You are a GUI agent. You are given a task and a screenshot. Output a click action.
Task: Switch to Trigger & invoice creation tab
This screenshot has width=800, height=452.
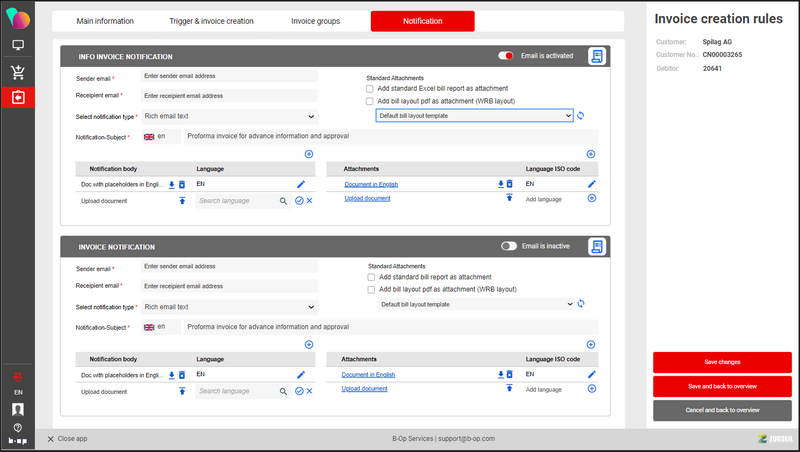[x=211, y=21]
